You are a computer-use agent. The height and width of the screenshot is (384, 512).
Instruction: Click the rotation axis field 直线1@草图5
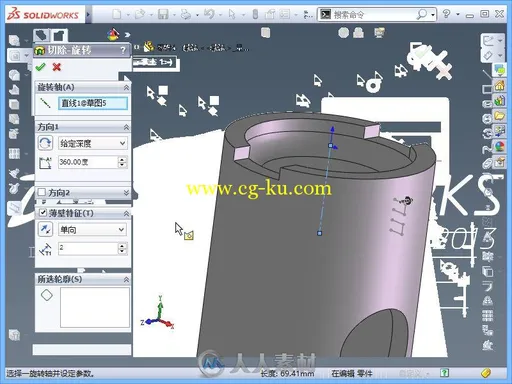click(93, 103)
